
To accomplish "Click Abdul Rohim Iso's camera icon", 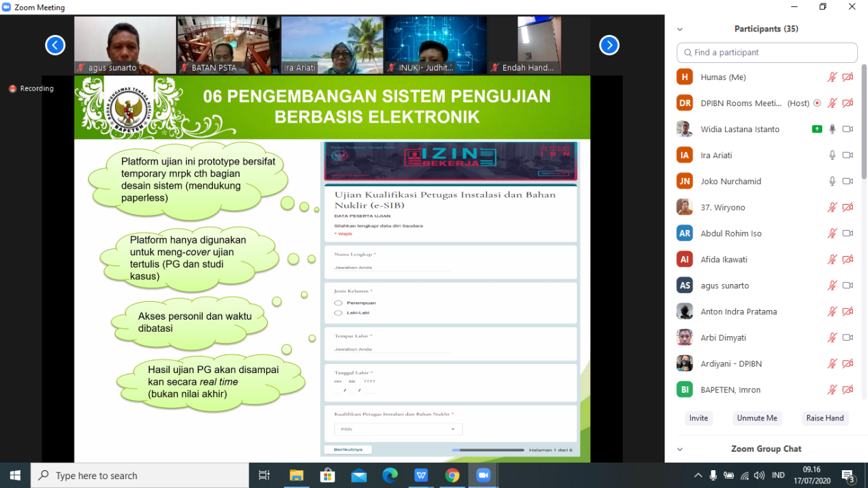I will (x=847, y=233).
